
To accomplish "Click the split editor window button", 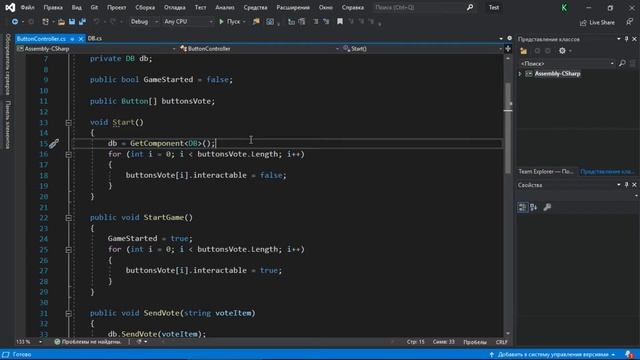I will pyautogui.click(x=508, y=49).
